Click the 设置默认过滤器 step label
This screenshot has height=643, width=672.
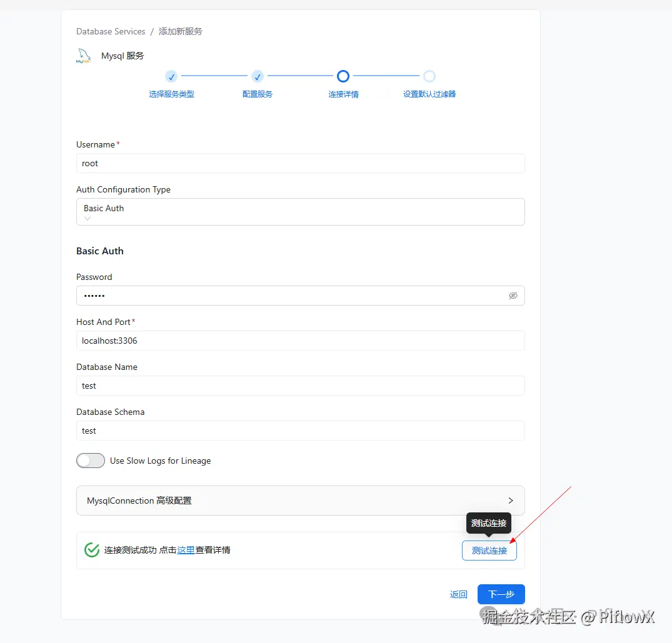pos(429,94)
